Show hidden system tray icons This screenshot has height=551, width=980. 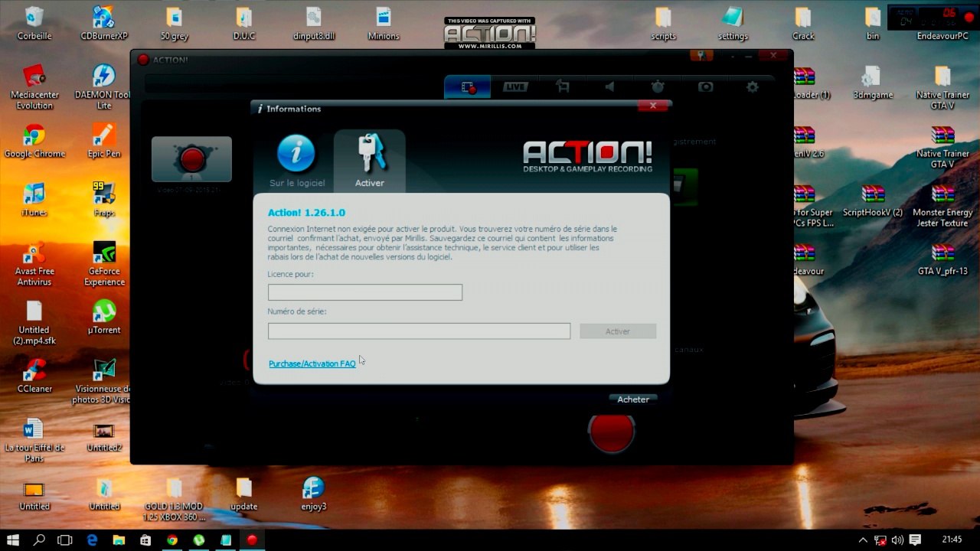(x=864, y=540)
